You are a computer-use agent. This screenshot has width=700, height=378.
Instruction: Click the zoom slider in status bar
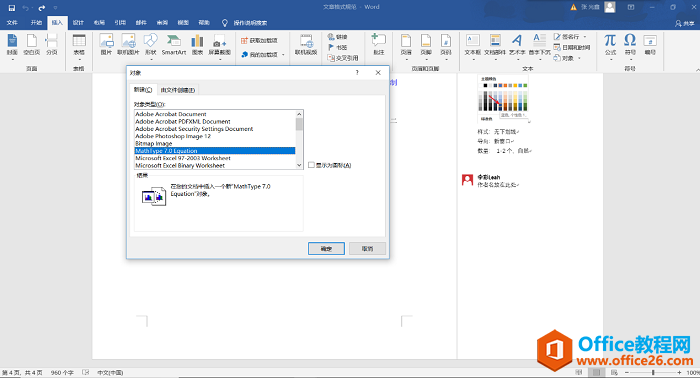(654, 372)
